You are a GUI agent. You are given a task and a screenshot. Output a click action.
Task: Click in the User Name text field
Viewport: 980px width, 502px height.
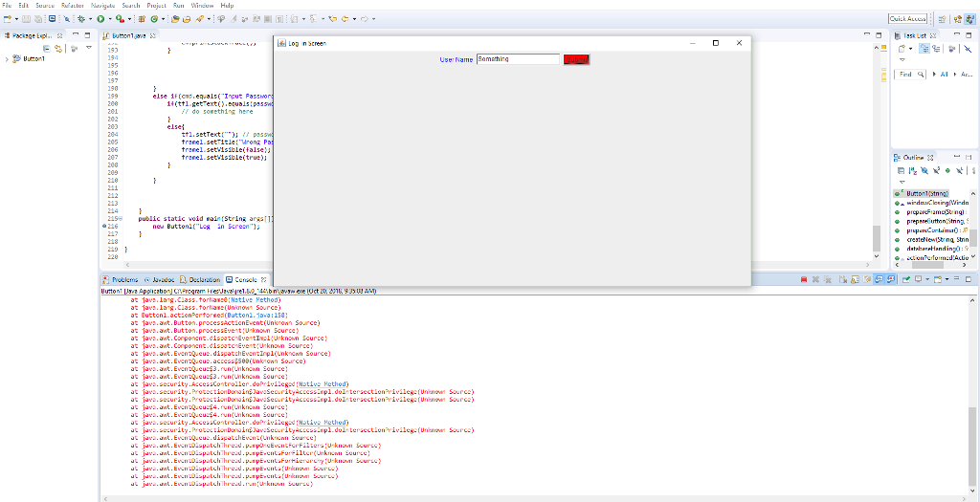coord(518,59)
